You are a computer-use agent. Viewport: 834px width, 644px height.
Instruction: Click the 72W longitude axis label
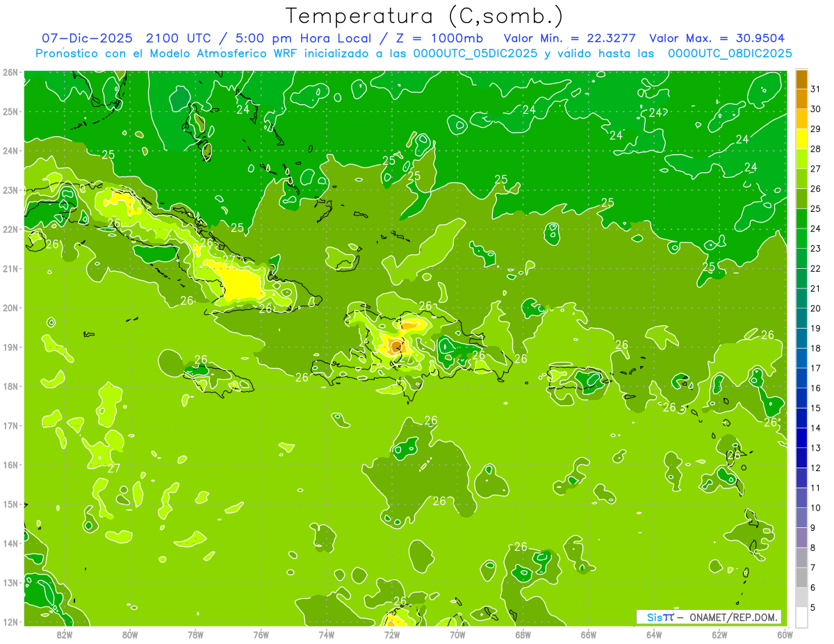coord(392,634)
